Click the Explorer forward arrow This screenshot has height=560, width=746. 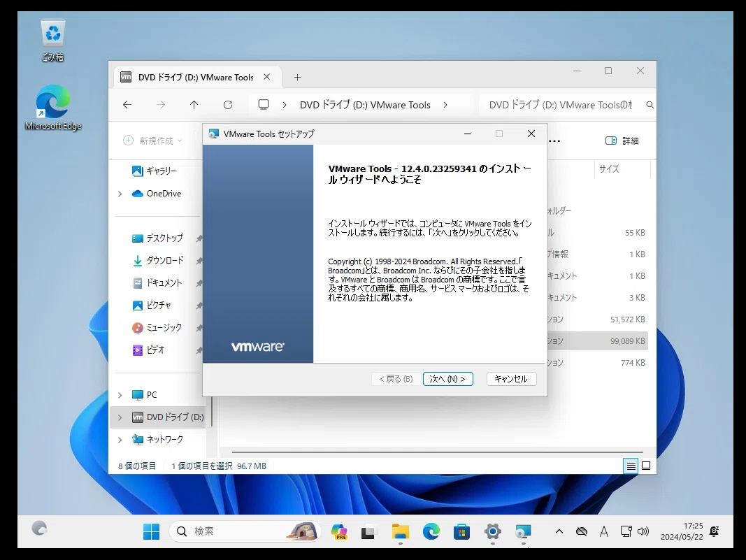coord(161,105)
